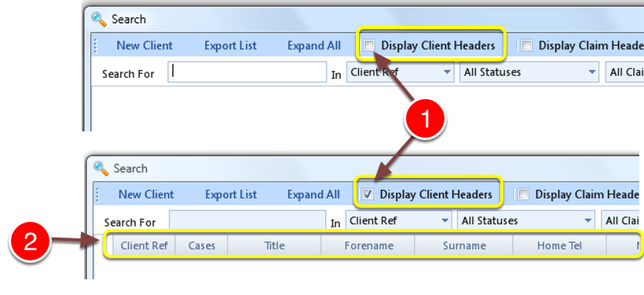Click the toolbar grip handle in upper window
Viewport: 644px width, 295px height.
click(x=96, y=46)
